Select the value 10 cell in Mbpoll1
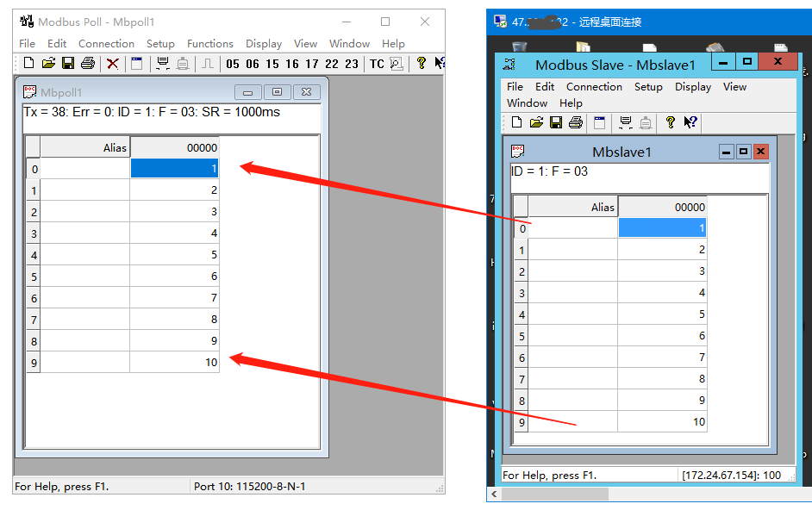Screen dimensions: 812x510 click(x=174, y=363)
